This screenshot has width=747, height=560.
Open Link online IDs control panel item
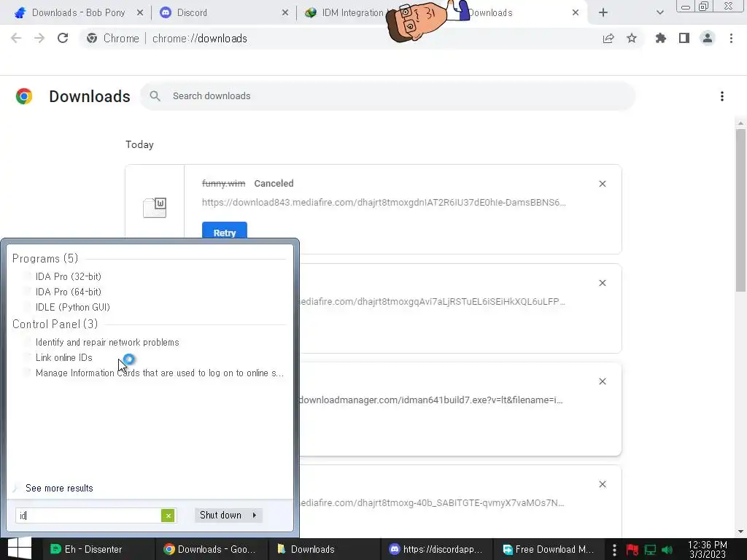point(64,357)
